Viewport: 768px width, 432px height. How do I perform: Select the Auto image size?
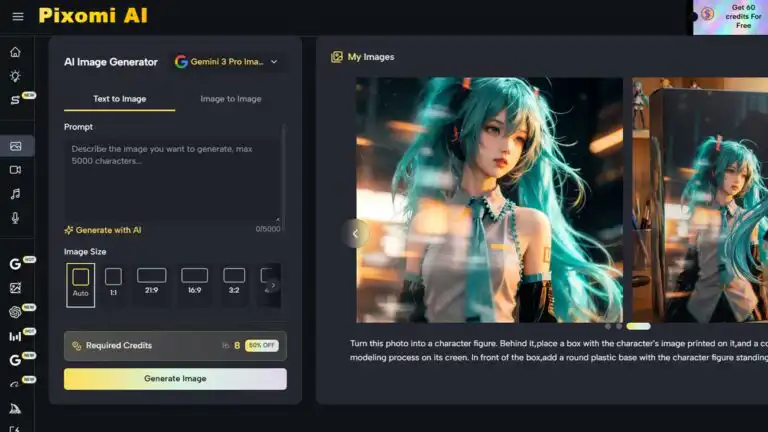pos(80,285)
